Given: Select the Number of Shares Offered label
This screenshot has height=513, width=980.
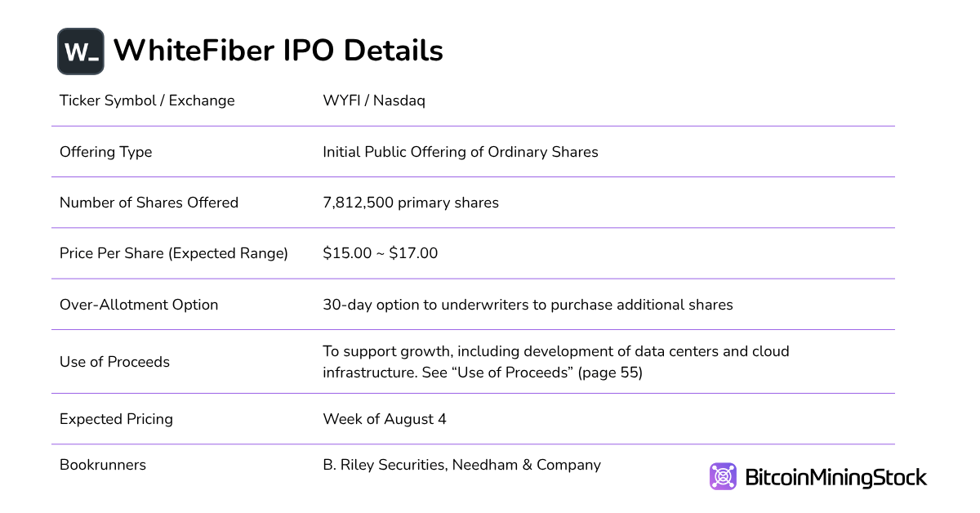Looking at the screenshot, I should pos(149,203).
